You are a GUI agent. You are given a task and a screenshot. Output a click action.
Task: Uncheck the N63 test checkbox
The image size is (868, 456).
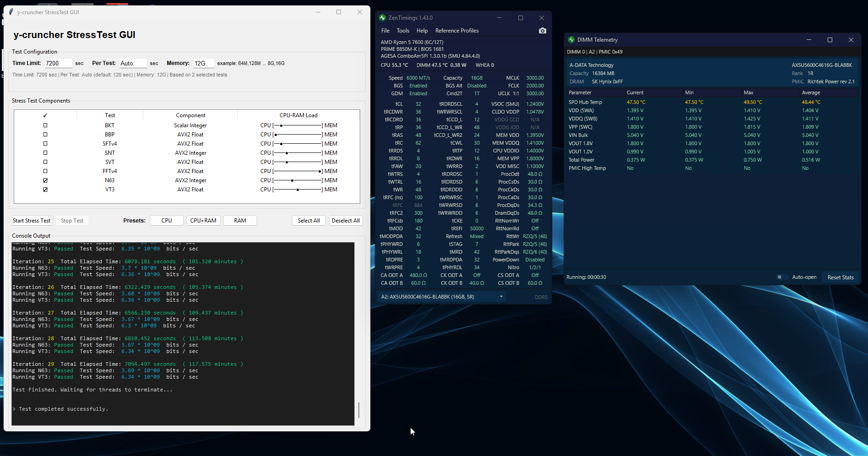click(45, 180)
